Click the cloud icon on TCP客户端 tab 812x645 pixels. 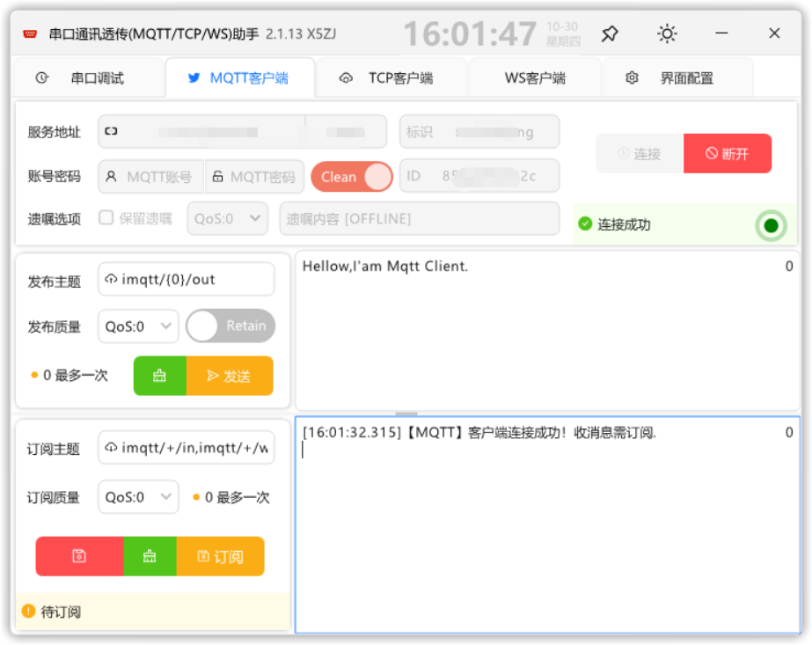pyautogui.click(x=346, y=78)
